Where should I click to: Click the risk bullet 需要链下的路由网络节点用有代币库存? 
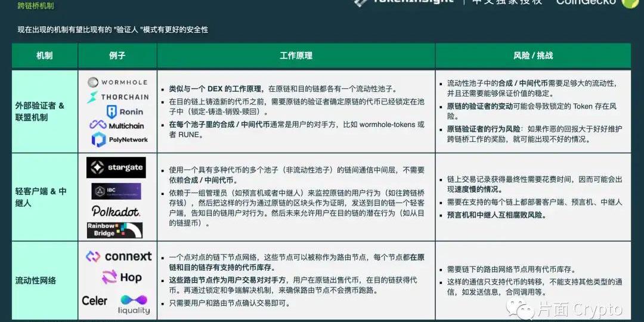[x=507, y=270]
